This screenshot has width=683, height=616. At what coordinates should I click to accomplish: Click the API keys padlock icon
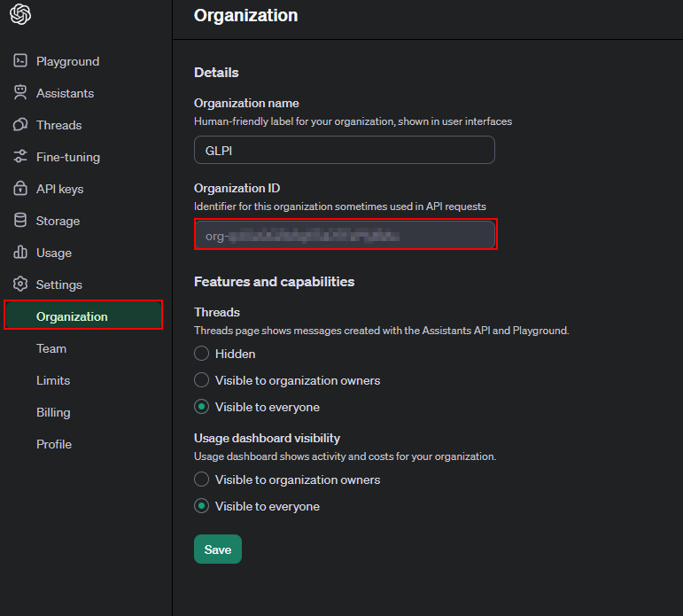click(x=20, y=189)
